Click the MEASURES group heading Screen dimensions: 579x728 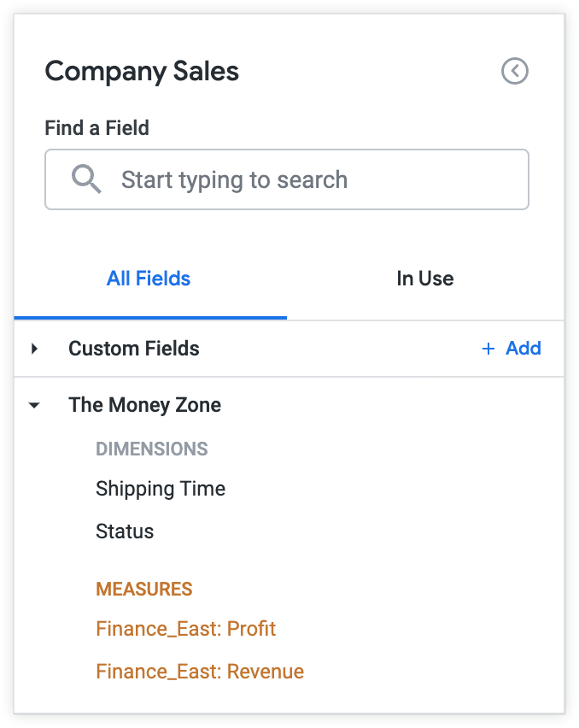[144, 589]
